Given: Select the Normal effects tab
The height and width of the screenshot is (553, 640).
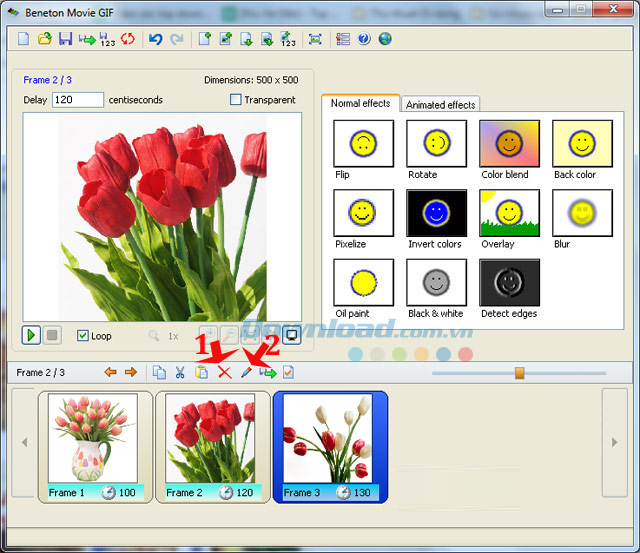Looking at the screenshot, I should pyautogui.click(x=360, y=104).
